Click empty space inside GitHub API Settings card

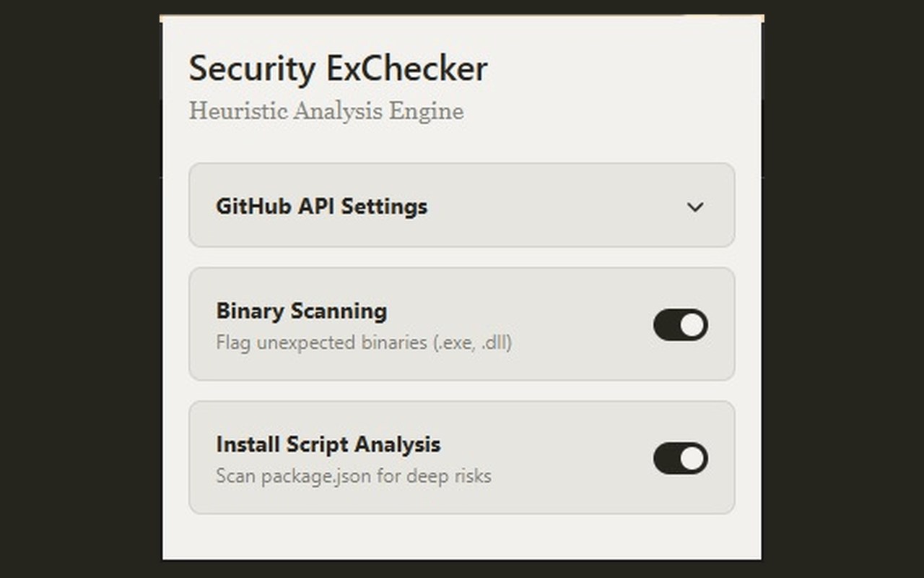tap(556, 206)
